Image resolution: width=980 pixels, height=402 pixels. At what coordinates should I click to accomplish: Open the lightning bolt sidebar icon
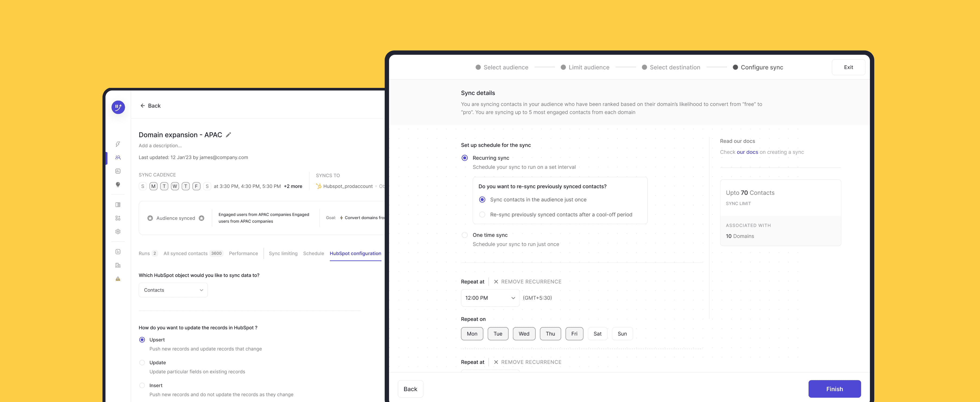click(118, 144)
